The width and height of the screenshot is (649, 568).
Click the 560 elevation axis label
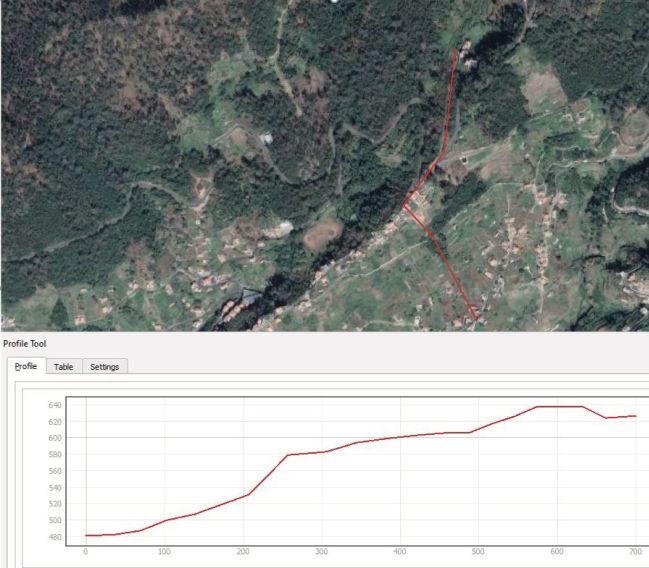(x=55, y=471)
